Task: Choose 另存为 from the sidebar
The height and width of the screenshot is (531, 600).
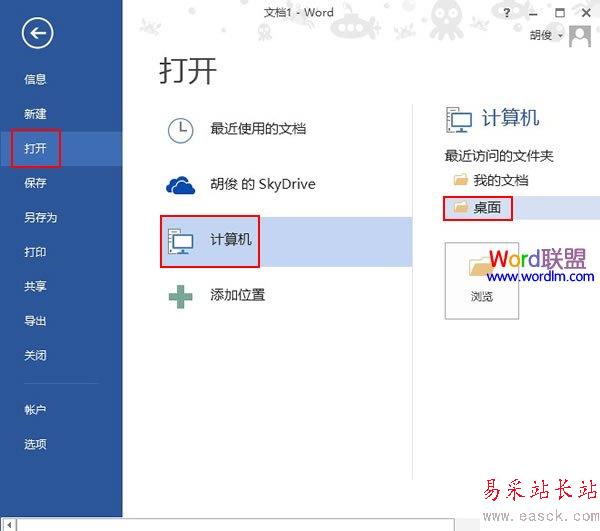Action: point(41,217)
